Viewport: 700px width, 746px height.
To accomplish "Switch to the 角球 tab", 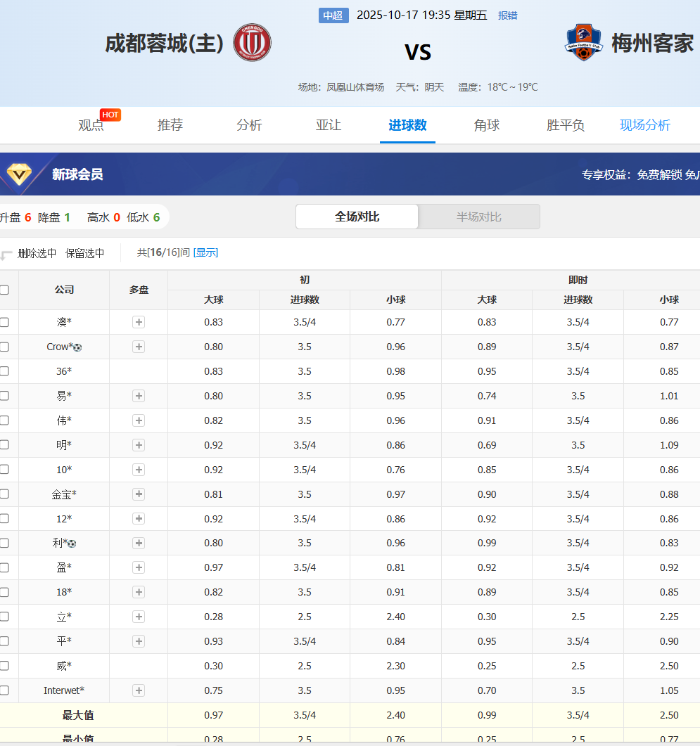I will coord(487,125).
